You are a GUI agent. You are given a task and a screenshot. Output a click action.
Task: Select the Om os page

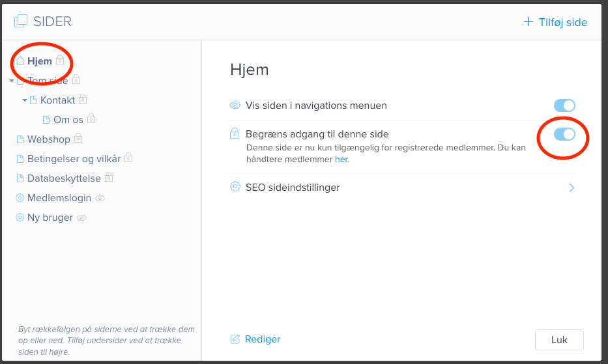(68, 120)
